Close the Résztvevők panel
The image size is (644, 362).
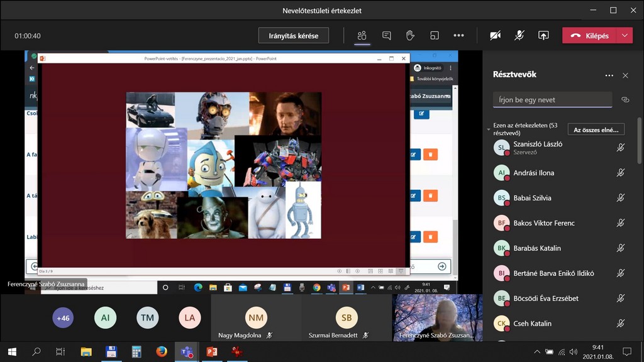click(x=625, y=75)
